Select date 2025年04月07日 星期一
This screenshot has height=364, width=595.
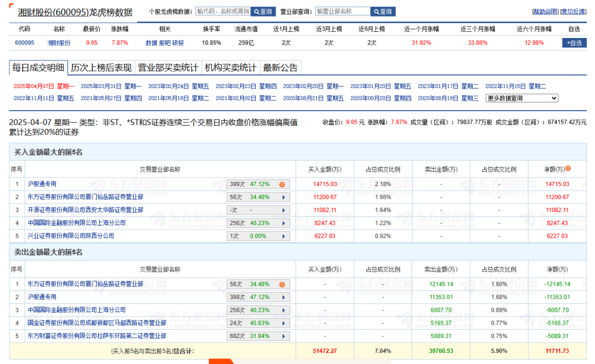point(44,86)
